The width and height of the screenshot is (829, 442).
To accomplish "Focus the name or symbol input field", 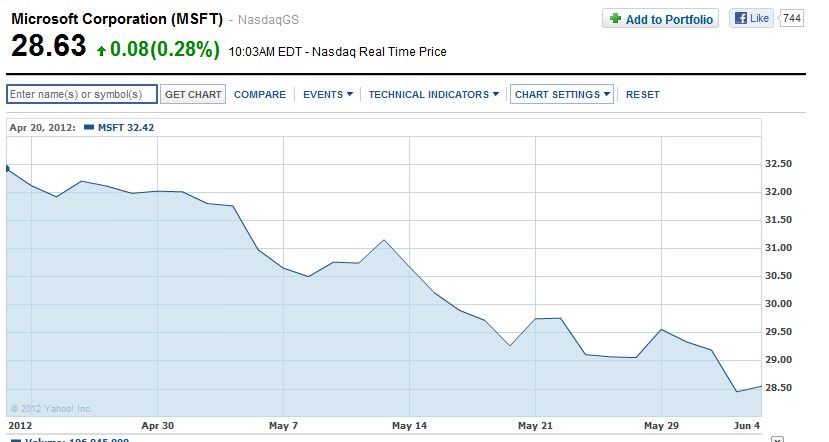I will [82, 94].
